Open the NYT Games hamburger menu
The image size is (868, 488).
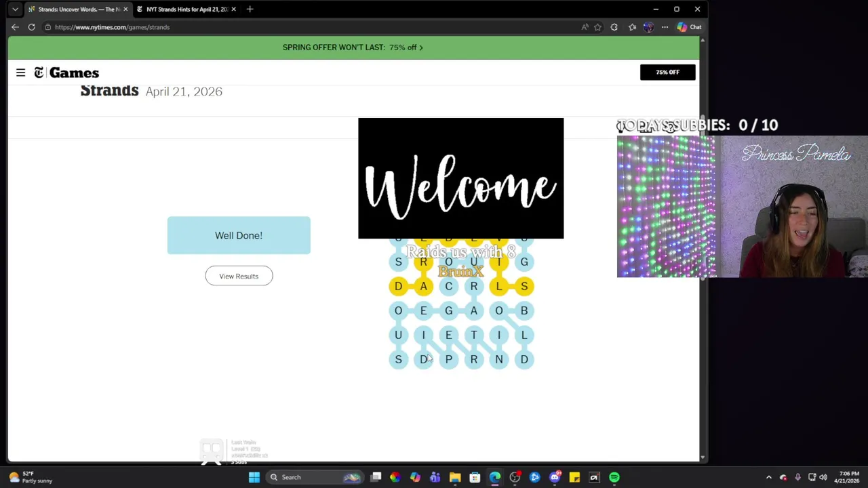[x=20, y=73]
